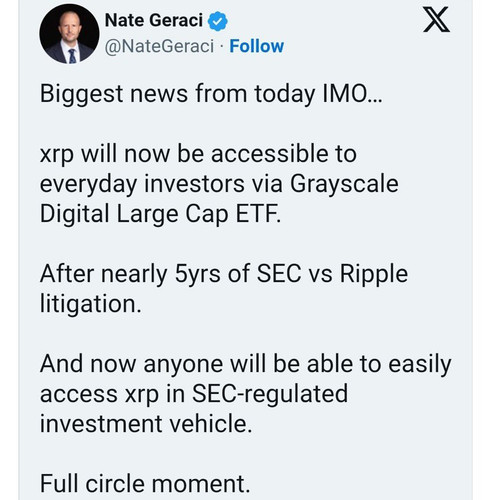Select the word 'Ripple' in the tweet
The width and height of the screenshot is (491, 500).
click(x=373, y=275)
